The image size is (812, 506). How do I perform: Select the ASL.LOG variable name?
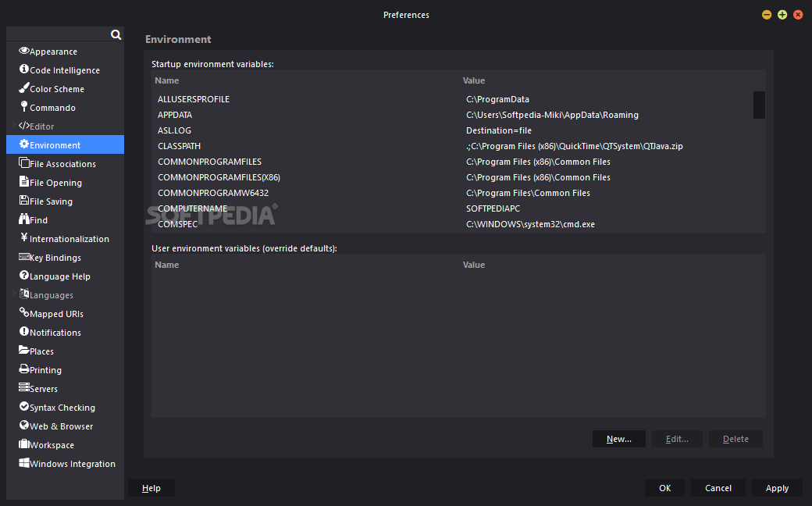click(175, 130)
